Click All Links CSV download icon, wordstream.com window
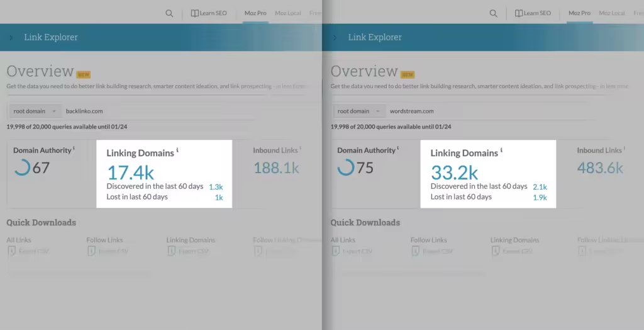This screenshot has width=644, height=330. coord(336,251)
